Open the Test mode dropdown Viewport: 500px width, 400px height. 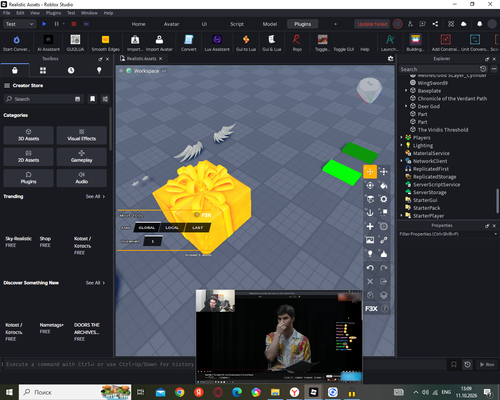19,24
